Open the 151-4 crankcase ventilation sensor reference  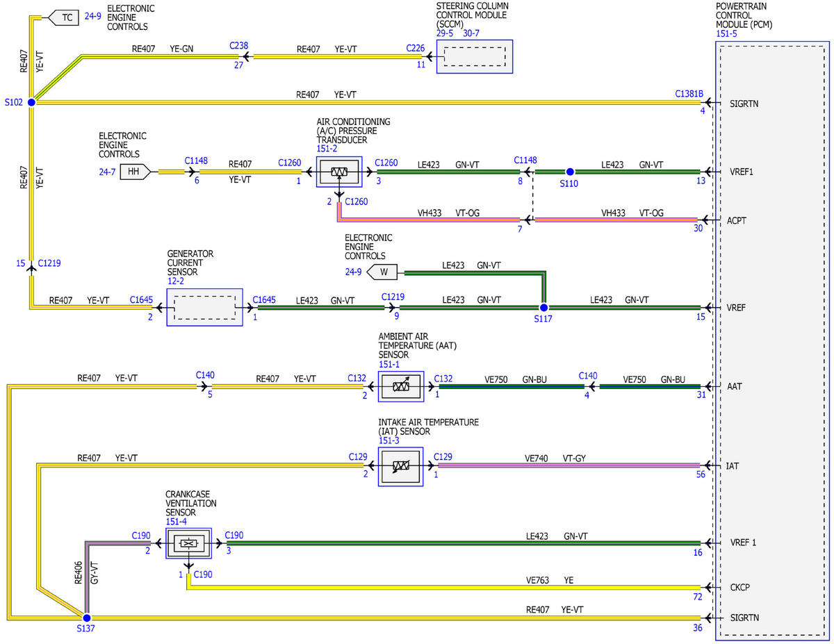(x=177, y=521)
